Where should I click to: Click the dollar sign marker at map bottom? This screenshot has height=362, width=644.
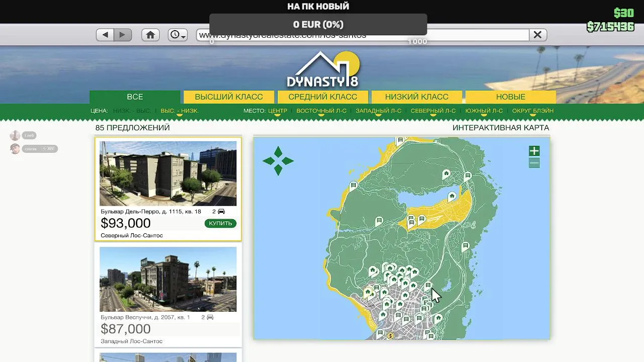click(x=390, y=335)
